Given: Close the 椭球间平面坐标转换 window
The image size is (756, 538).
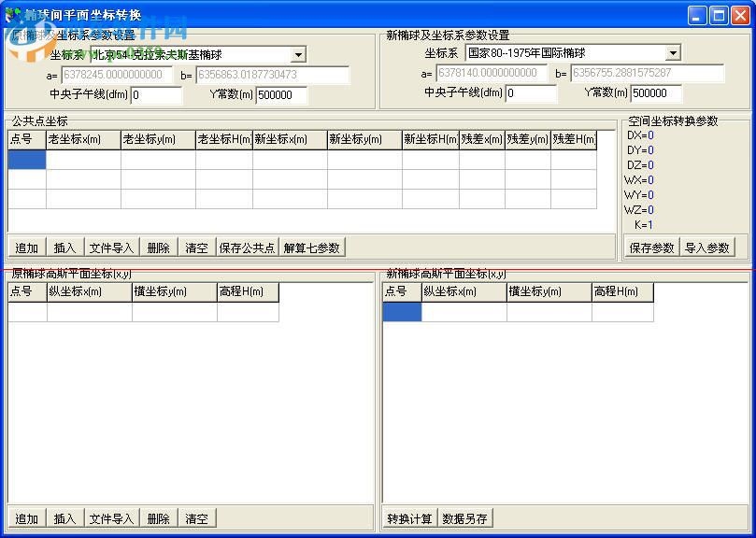Looking at the screenshot, I should pos(740,16).
